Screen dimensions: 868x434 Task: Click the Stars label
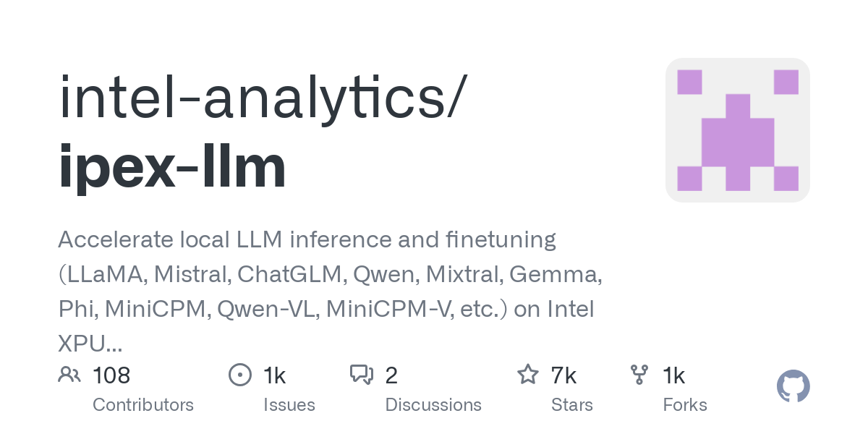point(572,404)
